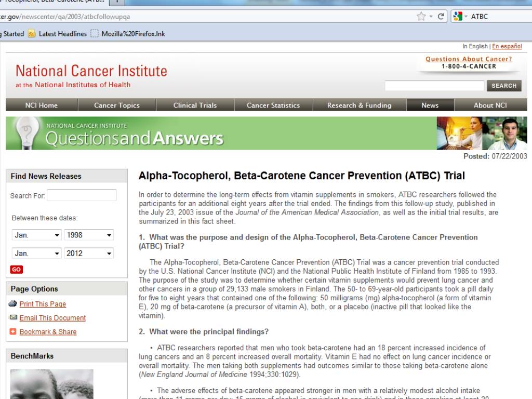Screen dimensions: 532x399
Task: Click the bookmark star icon in address bar
Action: [421, 16]
